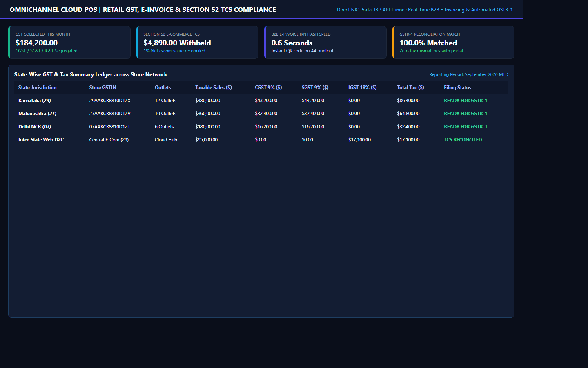Click GSTIN 27AABCR8810D1ZV
Viewport: 588px width, 368px height.
[x=110, y=114]
